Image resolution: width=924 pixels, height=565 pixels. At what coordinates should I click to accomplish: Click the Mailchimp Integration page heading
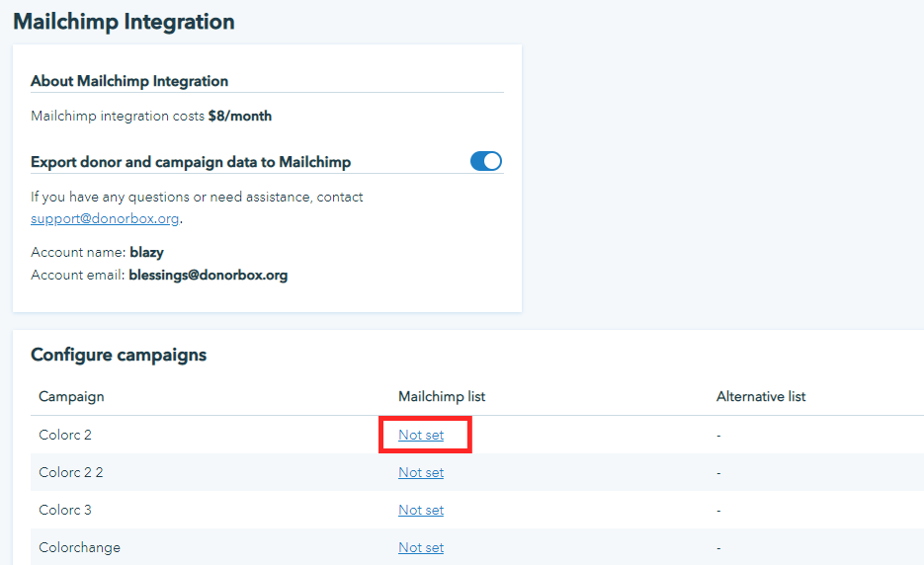(124, 21)
